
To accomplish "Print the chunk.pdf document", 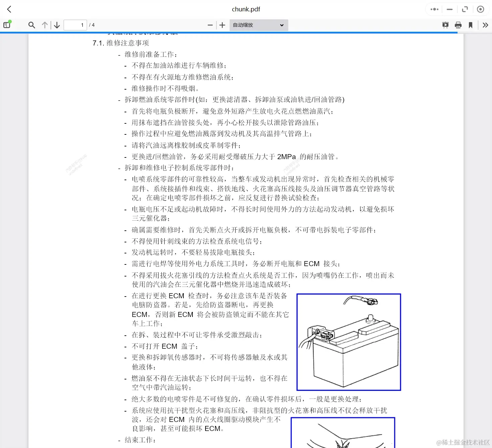I will 458,25.
